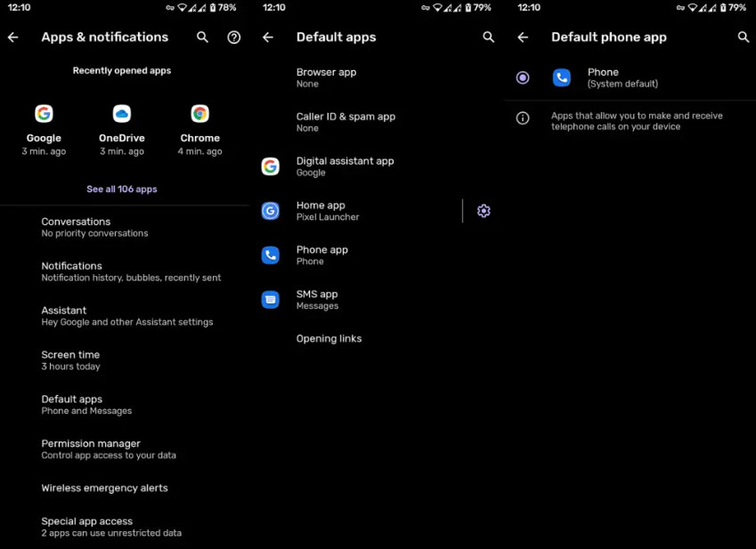
Task: Select Phone (System default) radio button
Action: pyautogui.click(x=523, y=77)
